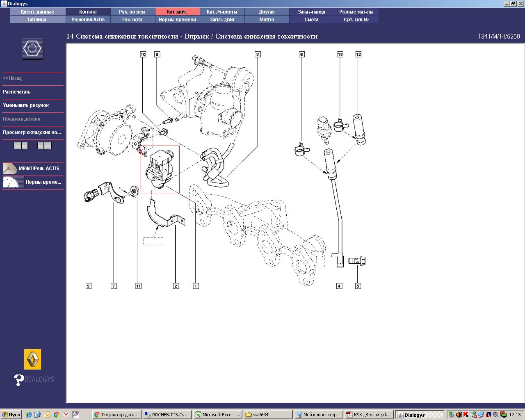The width and height of the screenshot is (525, 420).
Task: Switch to Мой компьютер taskbar window
Action: [x=318, y=415]
